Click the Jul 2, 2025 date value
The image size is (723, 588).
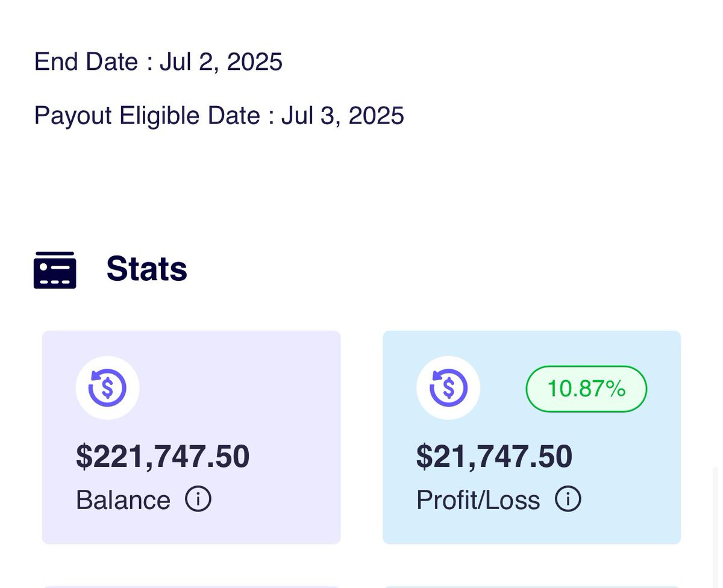(221, 62)
